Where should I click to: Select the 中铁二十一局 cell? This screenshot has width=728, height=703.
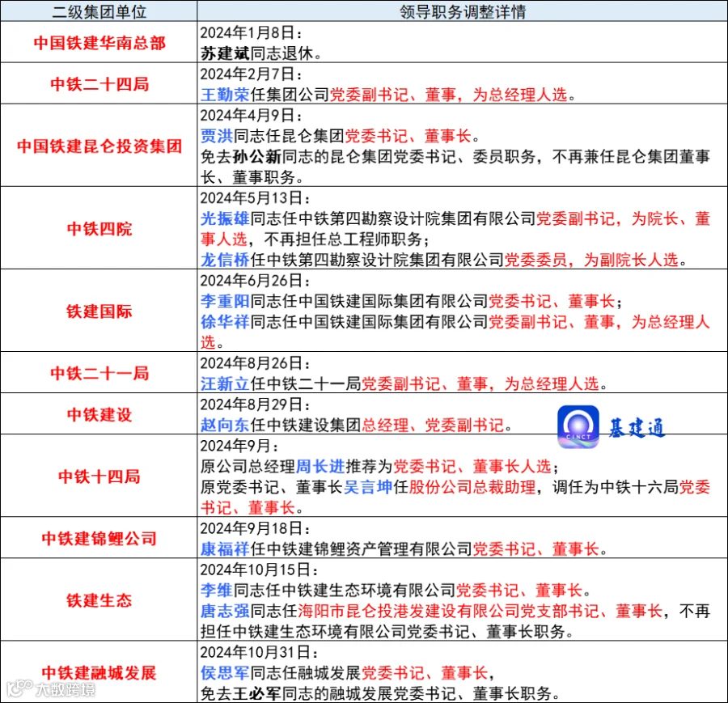click(99, 373)
